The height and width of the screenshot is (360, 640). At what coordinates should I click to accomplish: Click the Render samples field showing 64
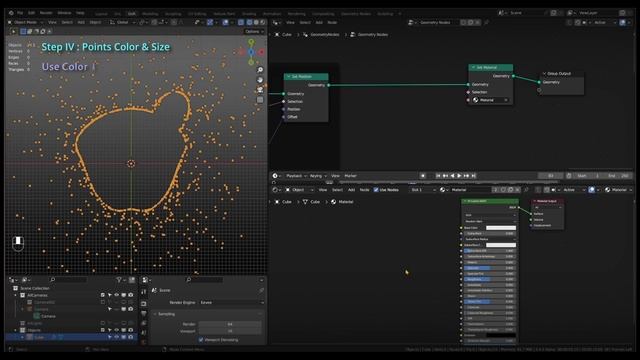(x=230, y=324)
